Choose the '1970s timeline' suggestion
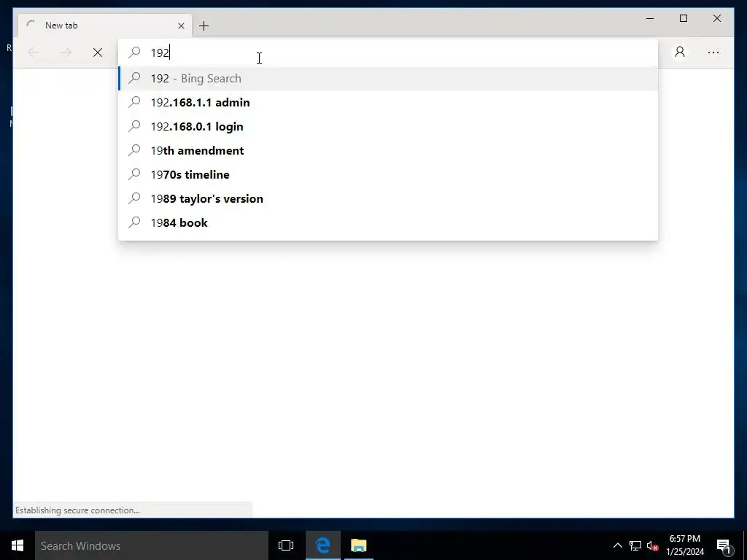This screenshot has height=560, width=747. click(x=388, y=174)
